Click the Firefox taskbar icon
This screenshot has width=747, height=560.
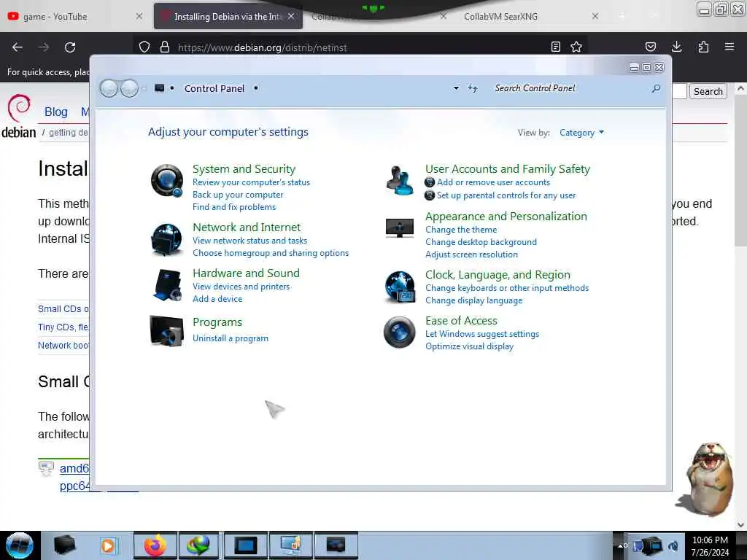coord(155,545)
